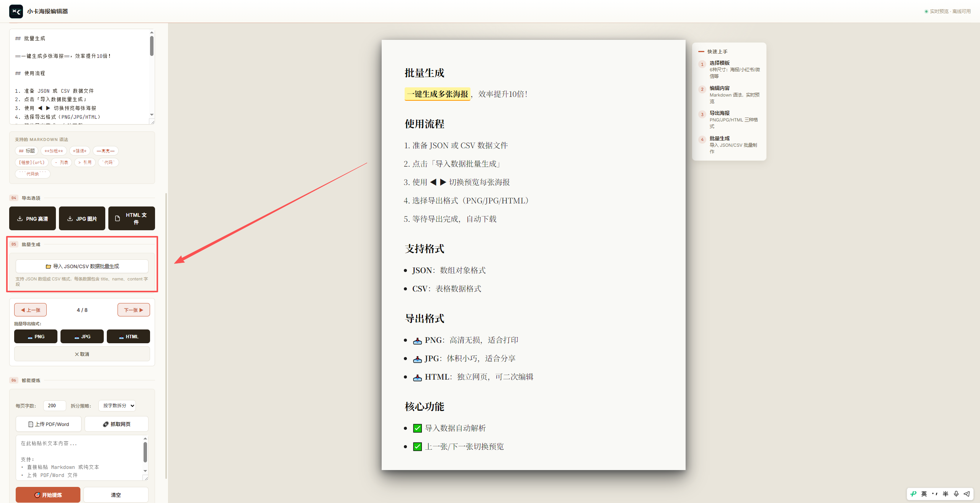
Task: Open quick-start step 1 选择模板
Action: click(729, 69)
